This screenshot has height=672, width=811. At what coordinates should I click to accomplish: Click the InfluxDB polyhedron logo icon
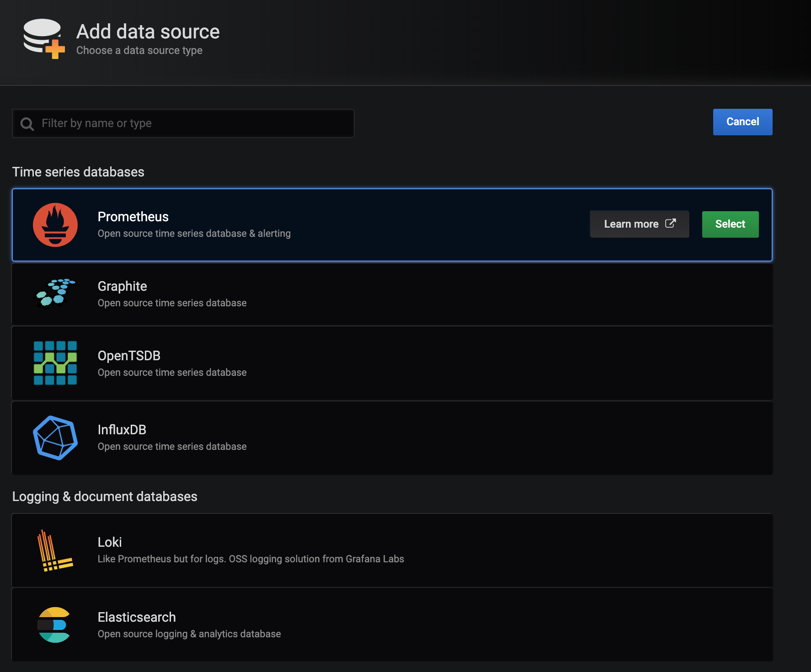55,437
